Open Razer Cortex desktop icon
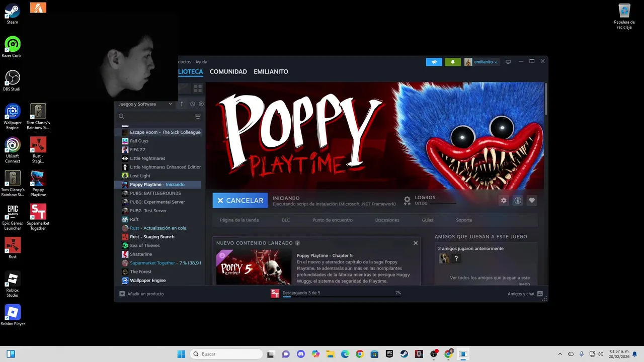The image size is (644, 362). tap(12, 47)
